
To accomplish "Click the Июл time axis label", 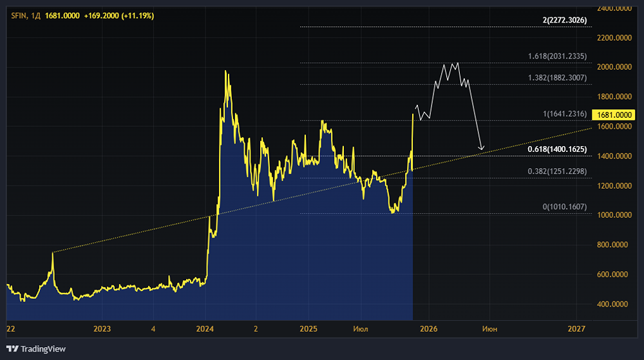I will (x=361, y=329).
